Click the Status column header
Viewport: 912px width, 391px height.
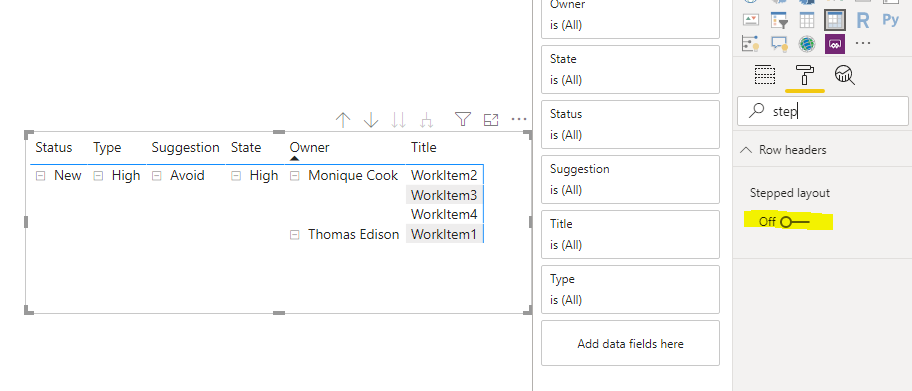(54, 147)
